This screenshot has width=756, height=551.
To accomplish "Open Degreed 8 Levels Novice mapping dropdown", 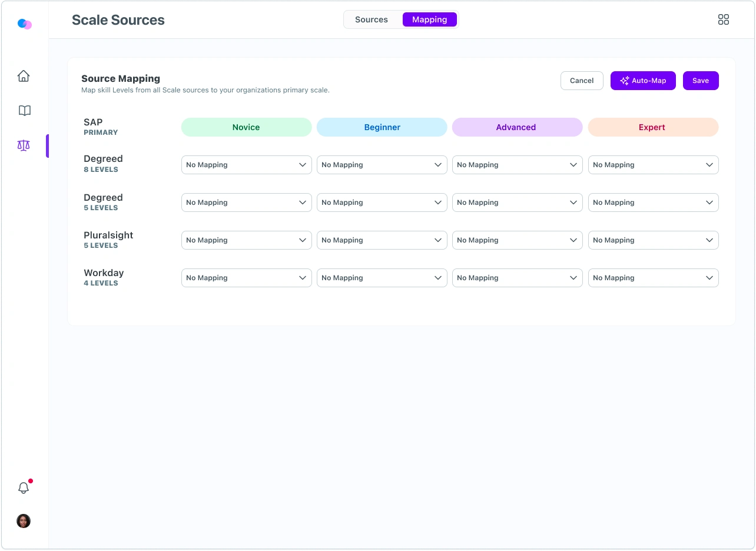I will tap(246, 165).
